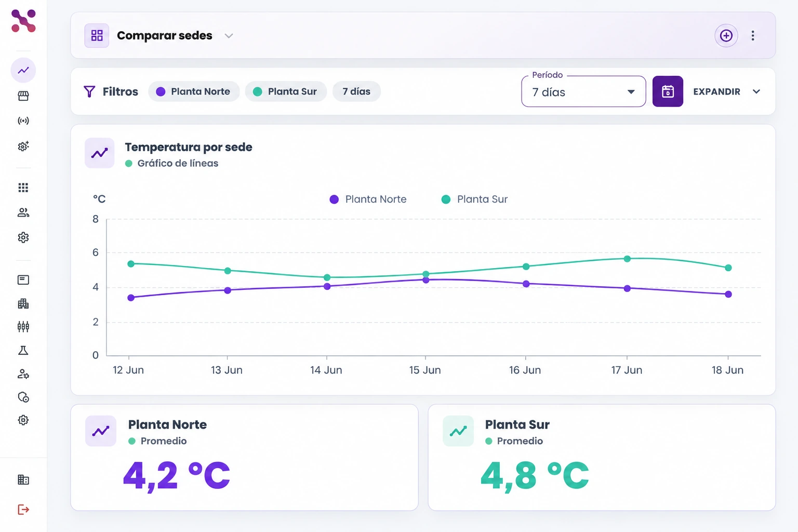Viewport: 798px width, 532px height.
Task: Click Planta Norte data point on 12 Jun
Action: tap(131, 298)
